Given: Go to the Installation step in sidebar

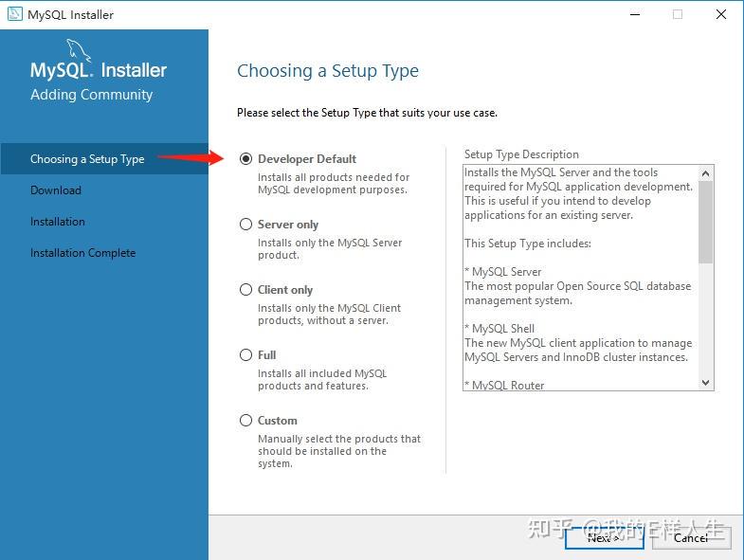Looking at the screenshot, I should (58, 222).
